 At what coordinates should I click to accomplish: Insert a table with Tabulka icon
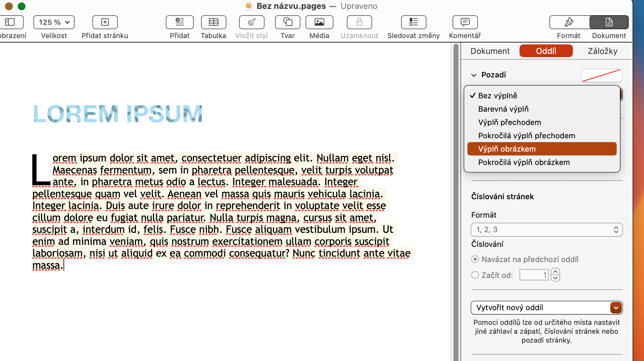[x=213, y=22]
